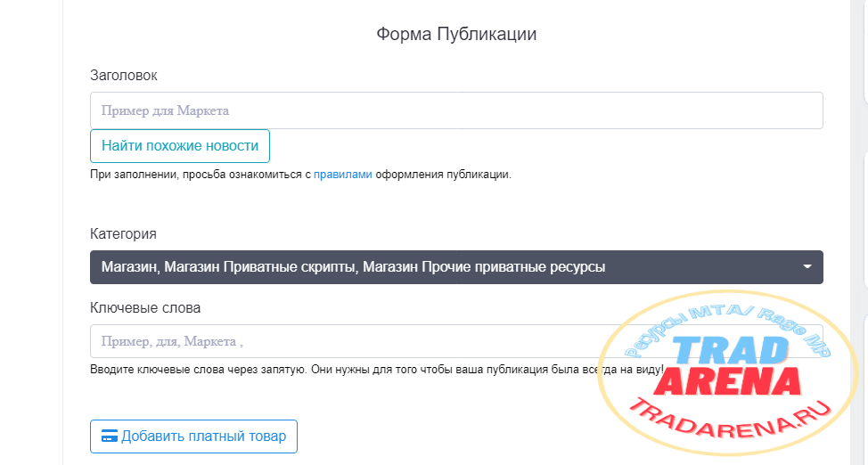The height and width of the screenshot is (465, 868).
Task: Click the right side panel edge
Action: 861,232
